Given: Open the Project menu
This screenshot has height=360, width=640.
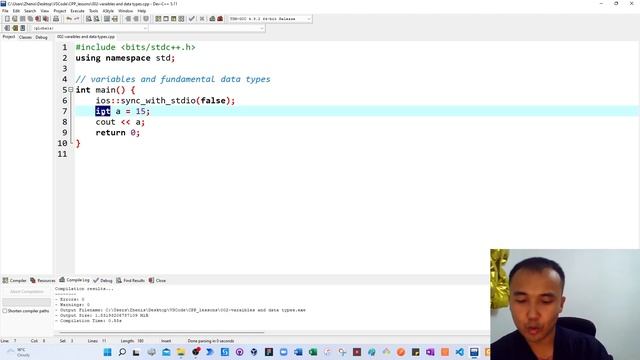Looking at the screenshot, I should coord(60,11).
